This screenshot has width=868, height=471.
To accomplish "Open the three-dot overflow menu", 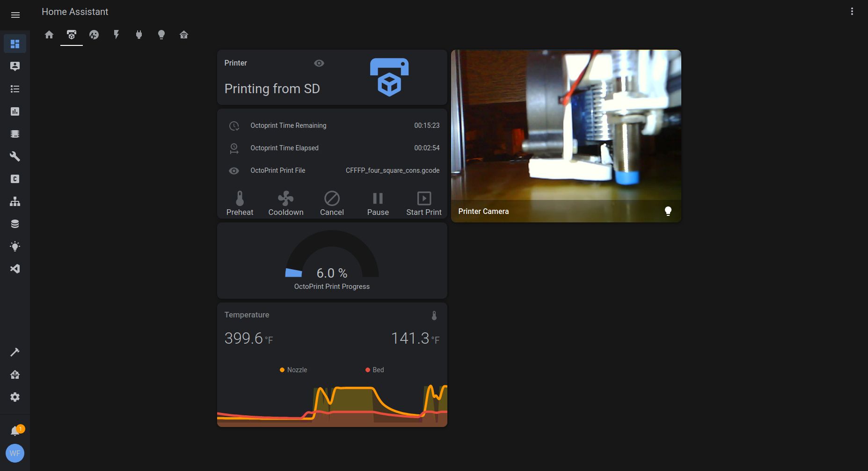I will (852, 11).
